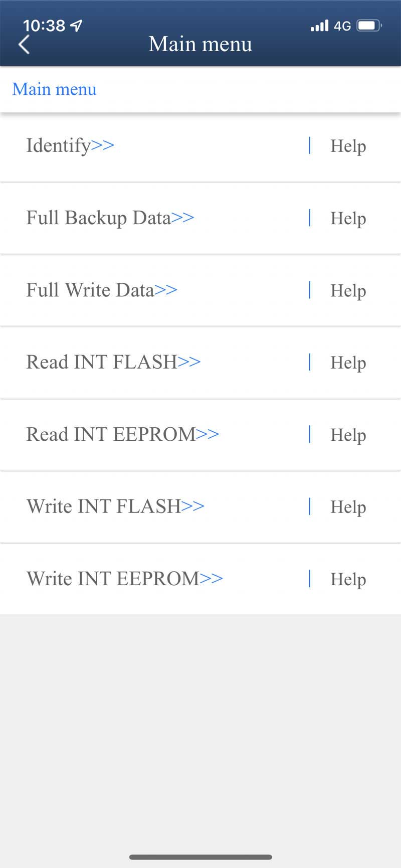The width and height of the screenshot is (401, 868).
Task: Open Full Backup Data option
Action: click(110, 218)
